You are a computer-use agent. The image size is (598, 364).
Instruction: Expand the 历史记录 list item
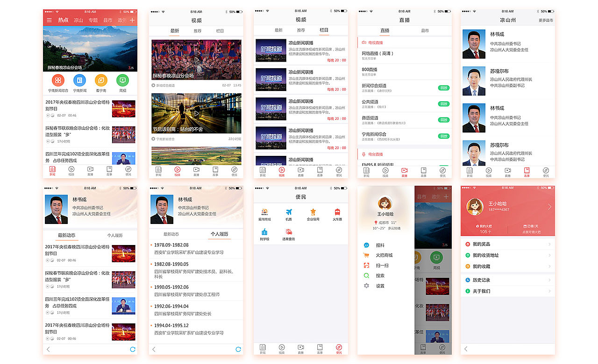coord(508,279)
